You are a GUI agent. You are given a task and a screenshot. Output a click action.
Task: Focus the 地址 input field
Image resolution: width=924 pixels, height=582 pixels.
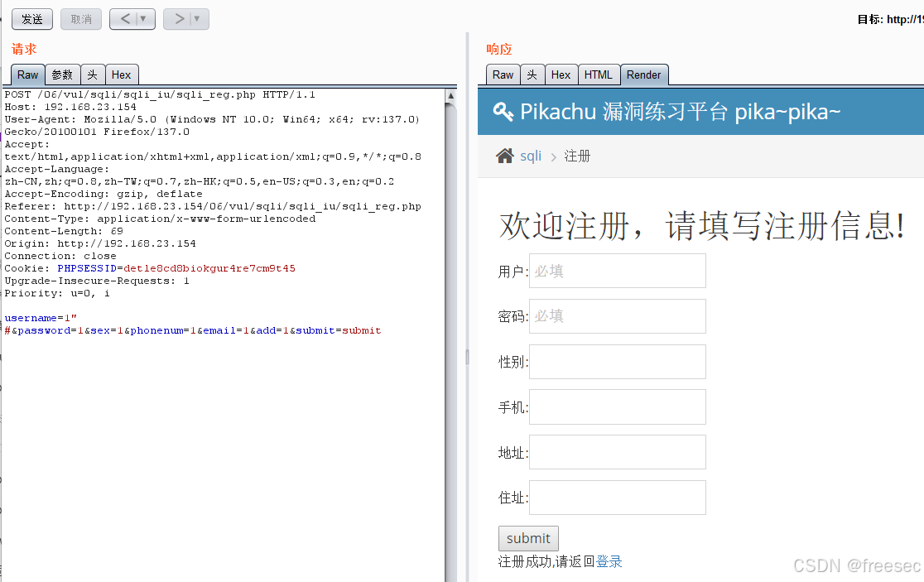pos(618,452)
